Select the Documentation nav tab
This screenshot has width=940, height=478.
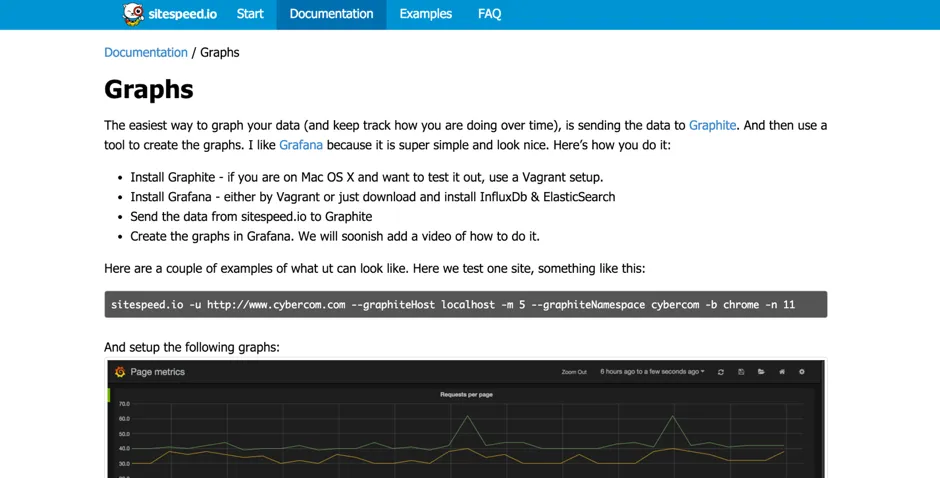(332, 14)
